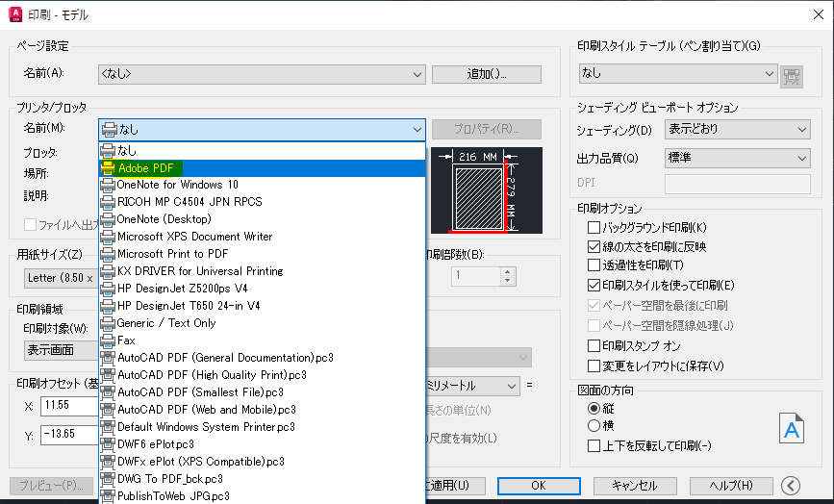
Task: Select Default Windows System Printer.pc3
Action: coord(263,427)
